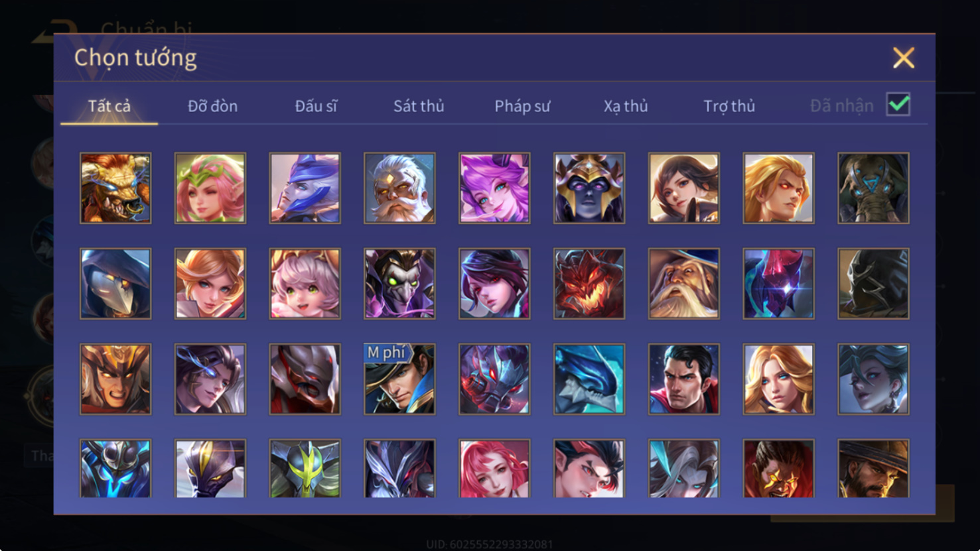
Task: Close the Chọn tướng dialog
Action: point(904,58)
